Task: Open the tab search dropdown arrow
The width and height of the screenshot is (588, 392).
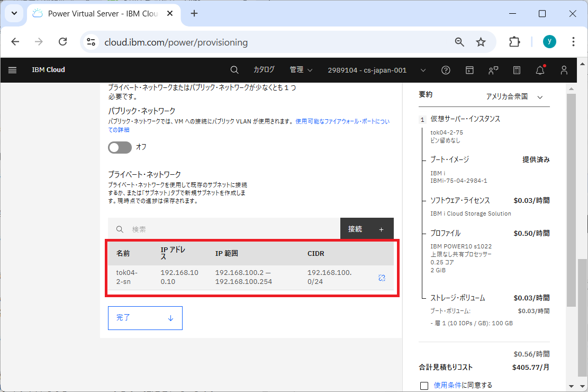Action: click(14, 14)
